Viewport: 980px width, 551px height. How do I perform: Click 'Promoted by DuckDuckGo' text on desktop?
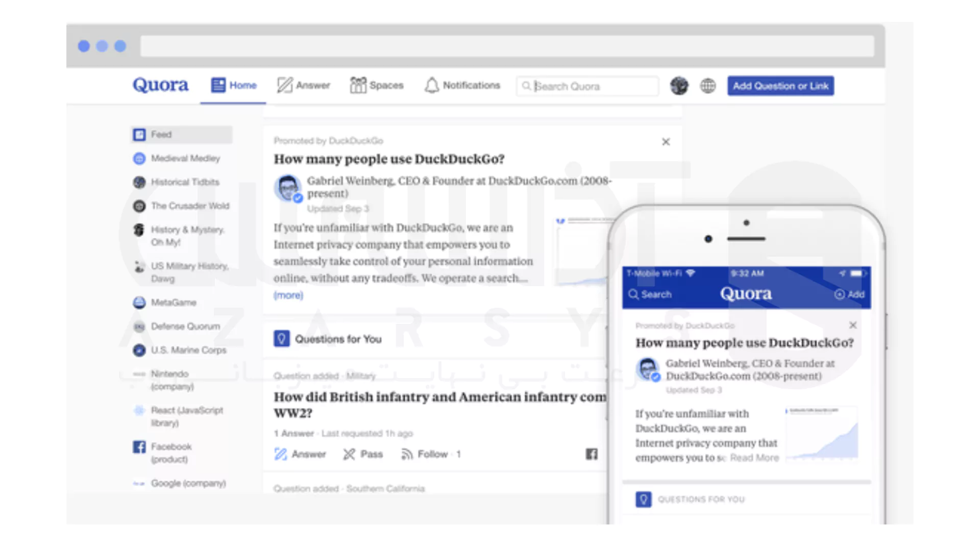[x=328, y=141]
